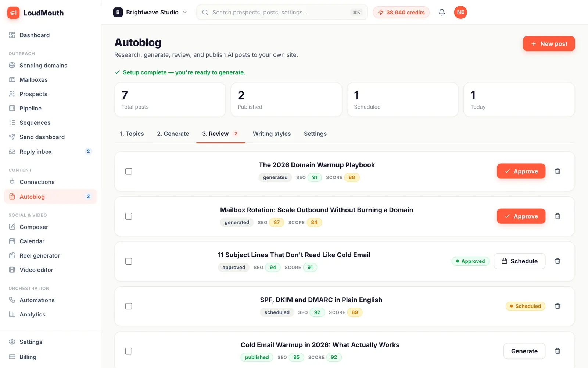Screen dimensions: 588x368
Task: Create a New post
Action: pyautogui.click(x=549, y=43)
